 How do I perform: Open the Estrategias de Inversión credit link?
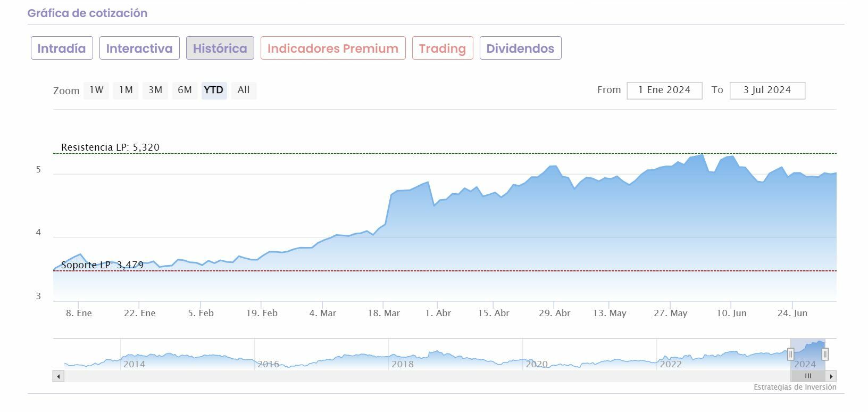(x=795, y=388)
